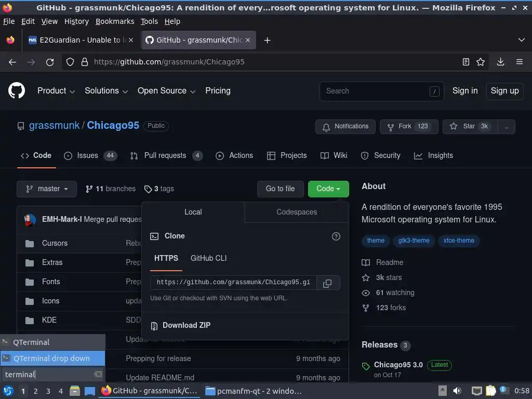Open the Extras folder
Image resolution: width=532 pixels, height=399 pixels.
pyautogui.click(x=52, y=262)
